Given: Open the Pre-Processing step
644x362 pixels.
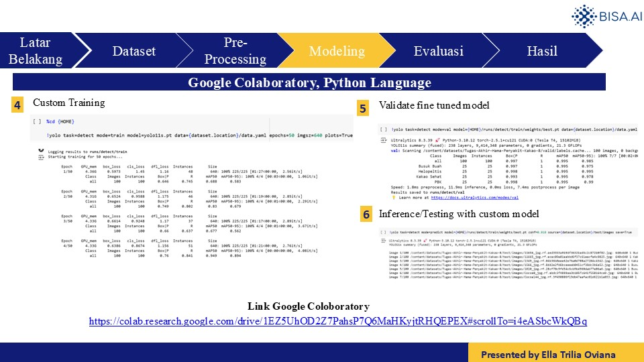Looking at the screenshot, I should click(x=235, y=51).
